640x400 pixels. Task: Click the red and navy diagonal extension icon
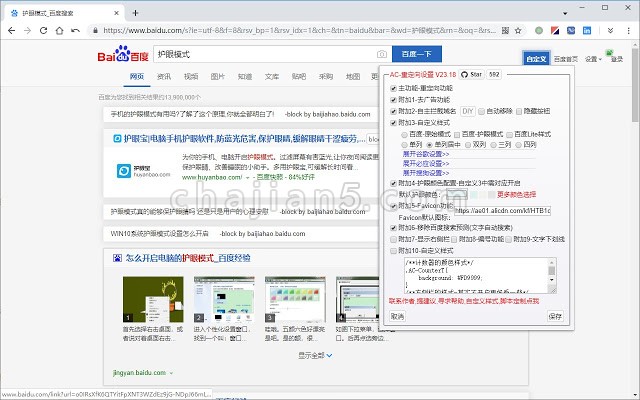coord(555,31)
